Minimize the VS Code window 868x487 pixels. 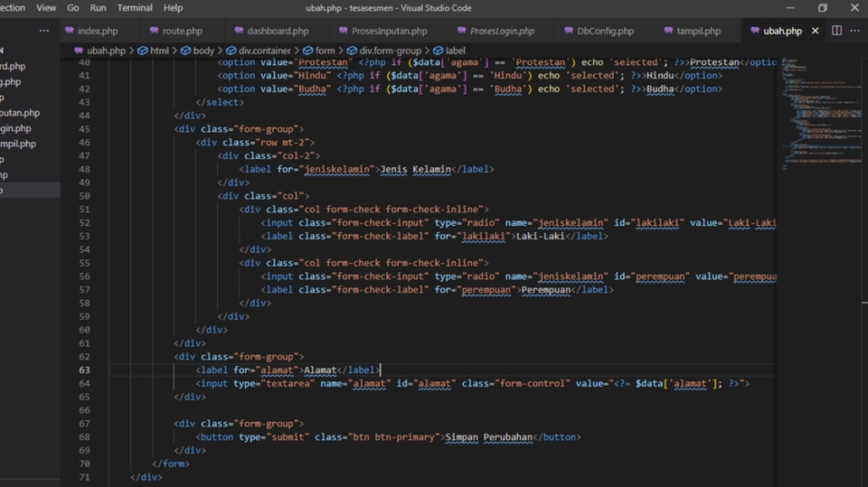(x=790, y=8)
